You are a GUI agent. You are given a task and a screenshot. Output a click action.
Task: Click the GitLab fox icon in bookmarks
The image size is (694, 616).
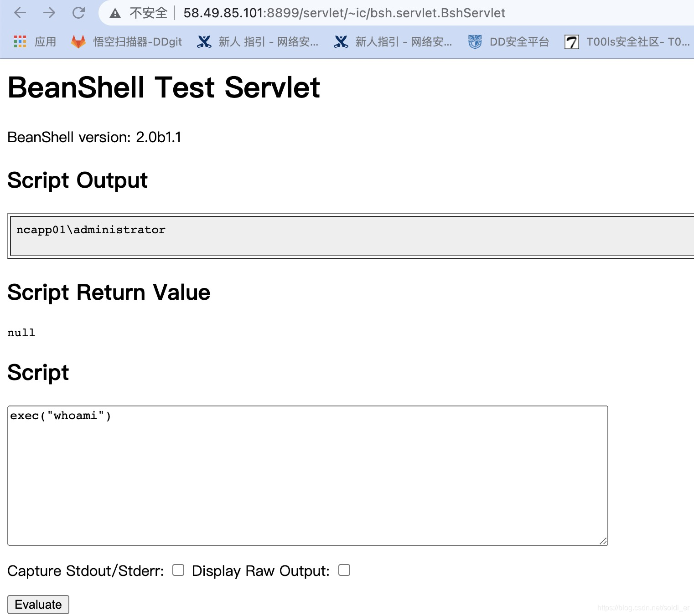click(78, 42)
